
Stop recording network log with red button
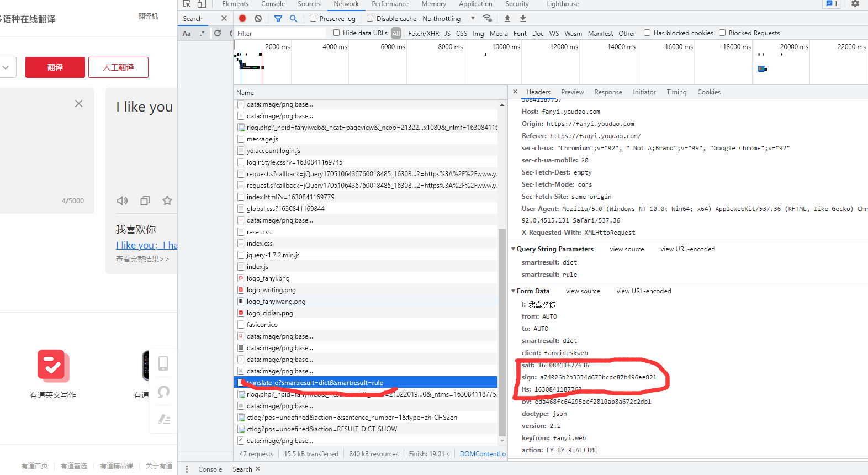[242, 18]
